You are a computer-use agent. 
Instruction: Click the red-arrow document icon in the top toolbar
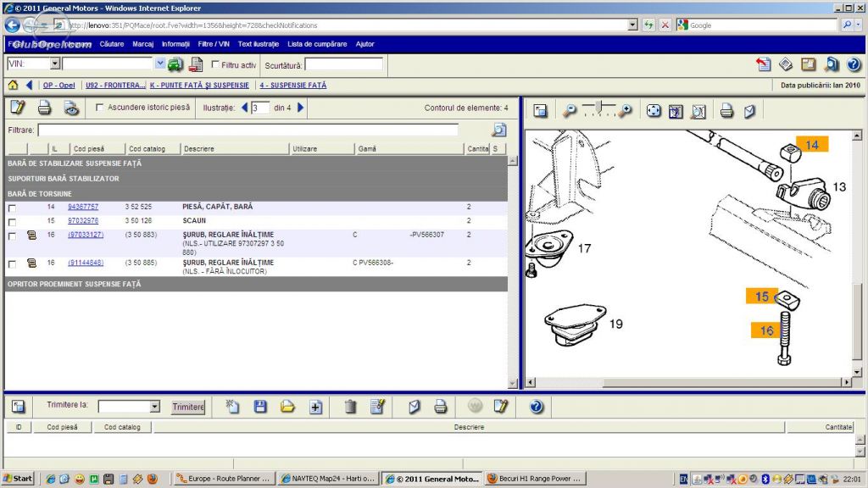764,64
